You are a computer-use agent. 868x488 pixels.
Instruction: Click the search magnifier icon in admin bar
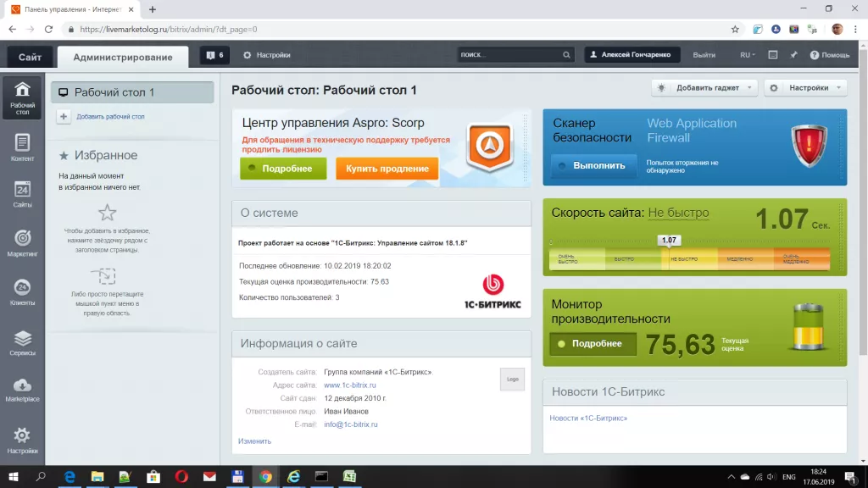point(566,55)
